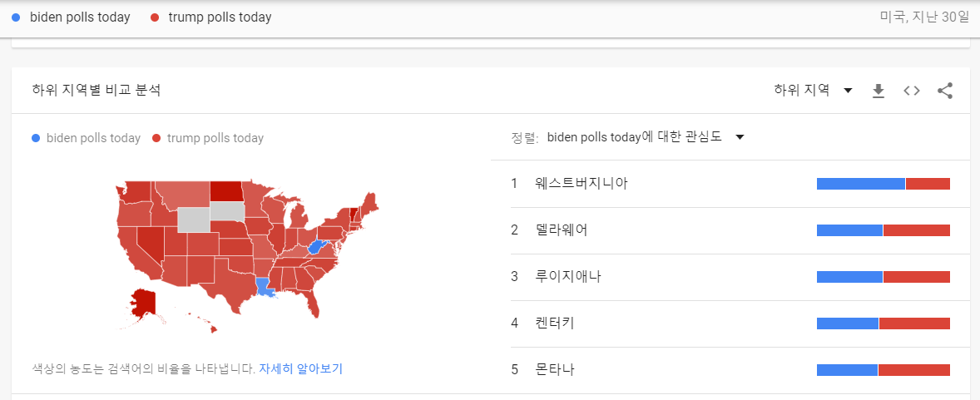Click the trump polls today header term
The image size is (980, 400).
(x=220, y=17)
